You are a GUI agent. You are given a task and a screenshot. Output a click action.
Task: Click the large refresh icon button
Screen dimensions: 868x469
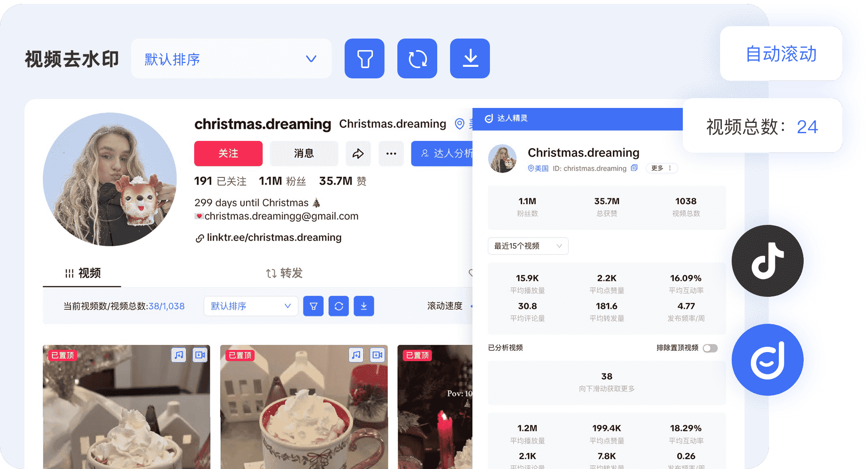tap(417, 59)
